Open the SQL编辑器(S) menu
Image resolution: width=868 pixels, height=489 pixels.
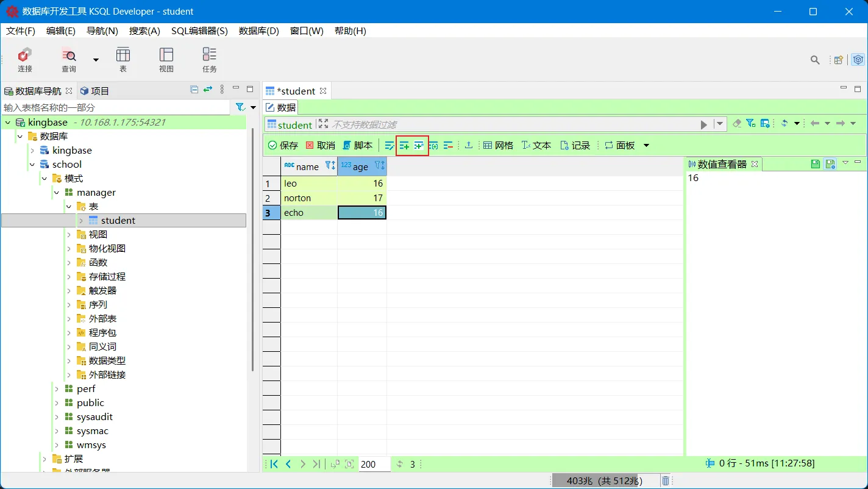tap(197, 31)
